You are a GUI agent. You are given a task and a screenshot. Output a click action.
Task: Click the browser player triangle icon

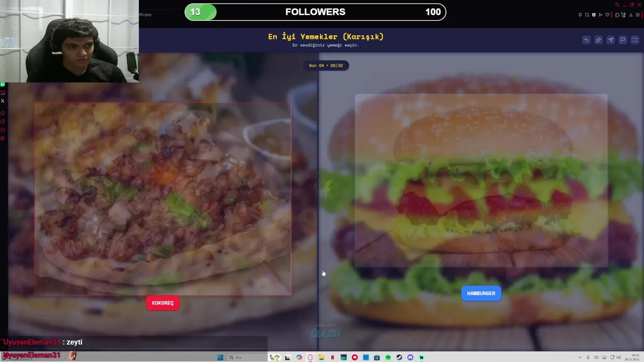(600, 15)
